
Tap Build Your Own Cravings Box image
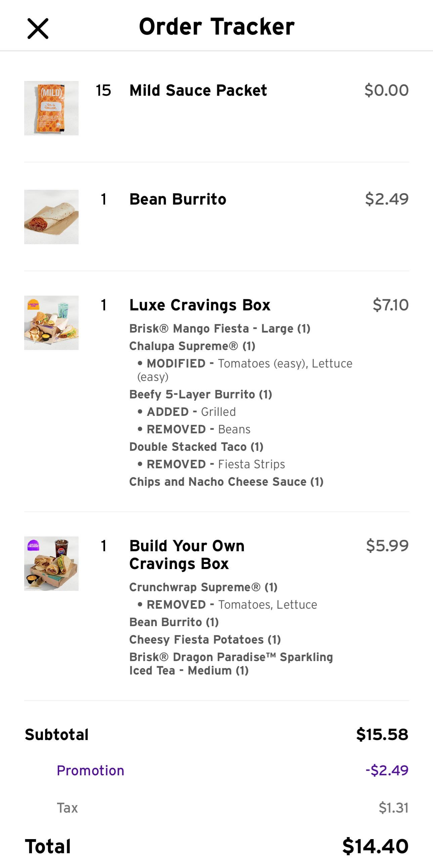(51, 563)
